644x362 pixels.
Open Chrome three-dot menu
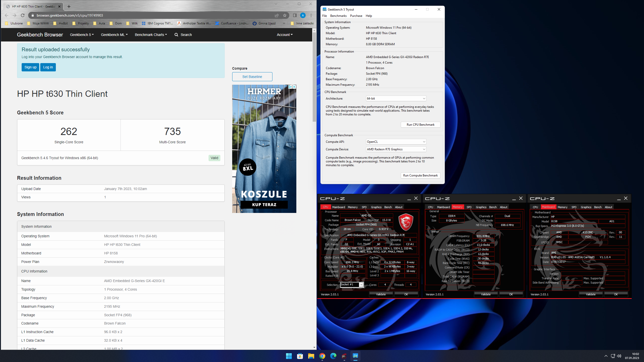pos(311,15)
